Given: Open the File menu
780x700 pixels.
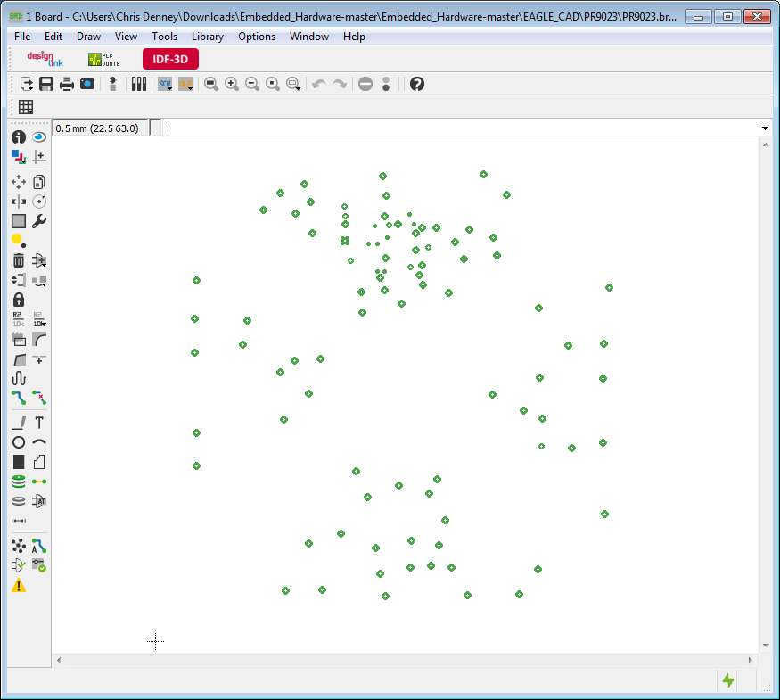Looking at the screenshot, I should 22,37.
